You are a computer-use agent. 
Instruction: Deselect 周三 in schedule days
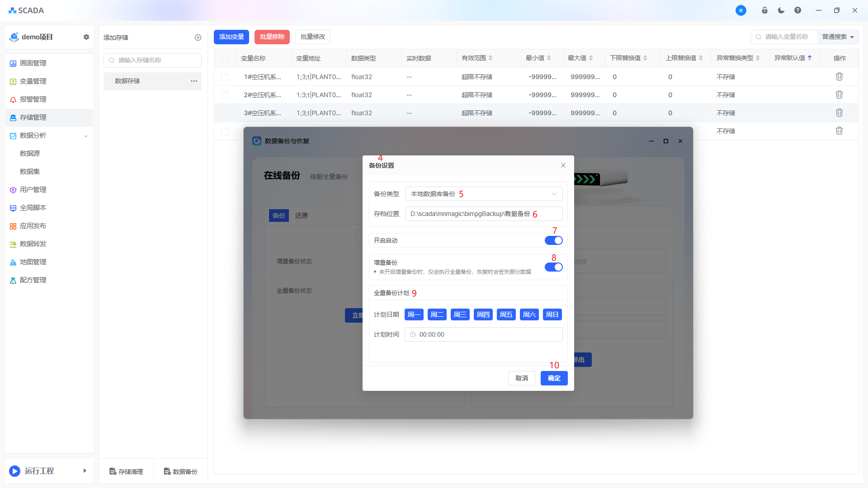460,314
